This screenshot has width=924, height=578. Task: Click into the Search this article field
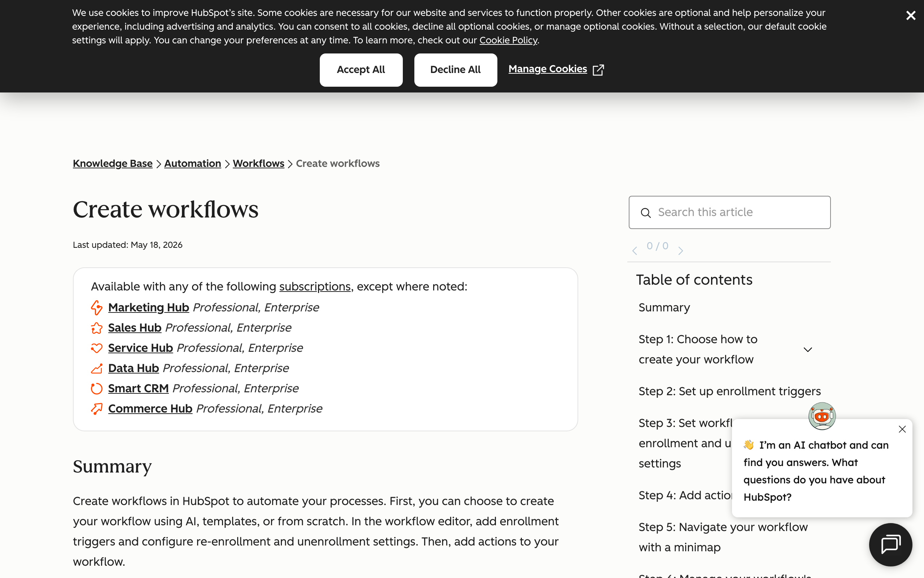[x=729, y=212]
